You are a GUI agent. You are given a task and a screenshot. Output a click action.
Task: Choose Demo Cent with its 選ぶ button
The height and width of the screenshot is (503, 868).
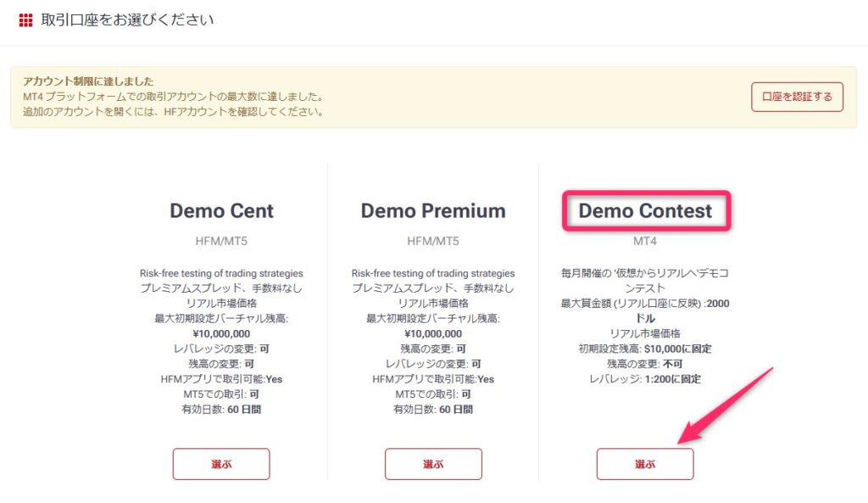coord(221,464)
